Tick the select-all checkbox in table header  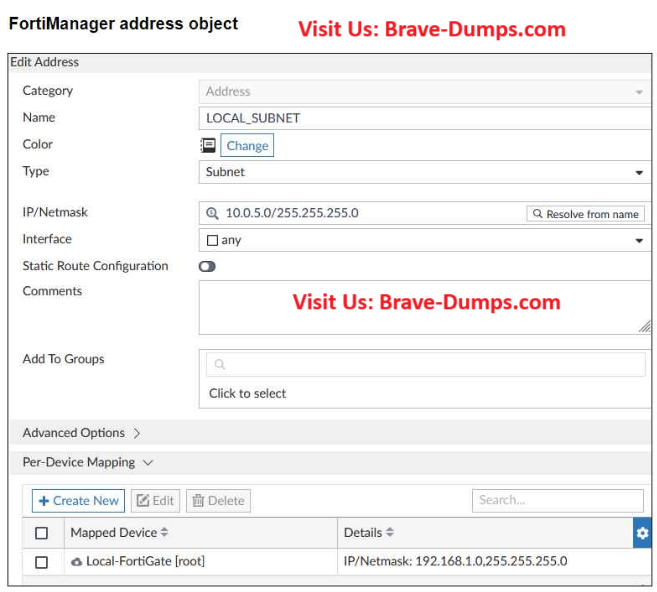[x=42, y=533]
